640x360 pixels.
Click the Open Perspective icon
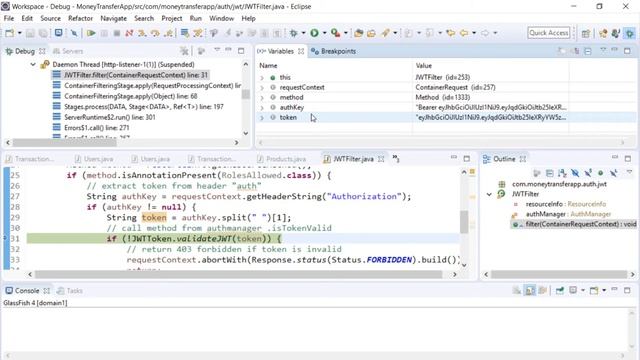[586, 33]
